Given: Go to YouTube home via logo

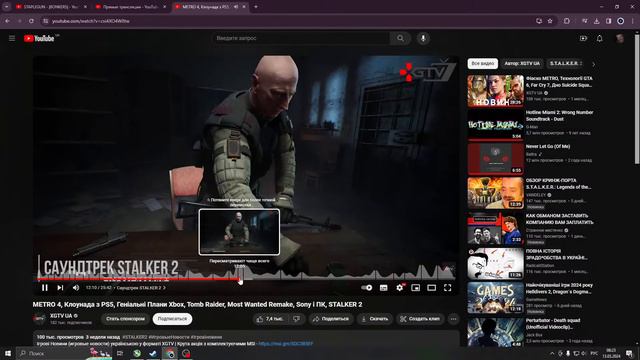Looking at the screenshot, I should pos(39,38).
